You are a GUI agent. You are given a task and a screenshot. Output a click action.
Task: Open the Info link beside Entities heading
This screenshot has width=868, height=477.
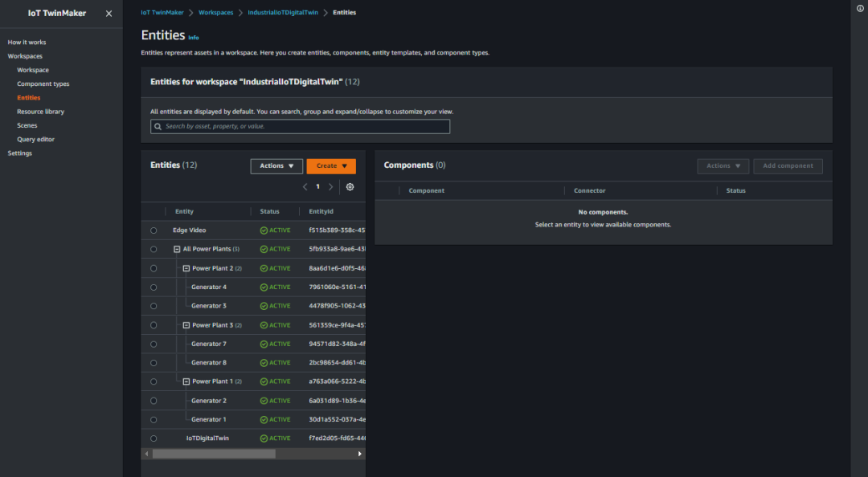click(x=193, y=38)
